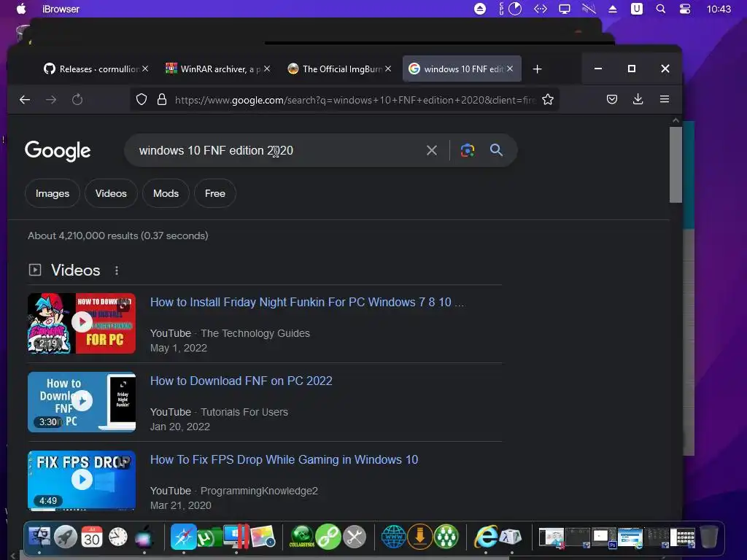Reload the current page
This screenshot has height=560, width=747.
[77, 99]
